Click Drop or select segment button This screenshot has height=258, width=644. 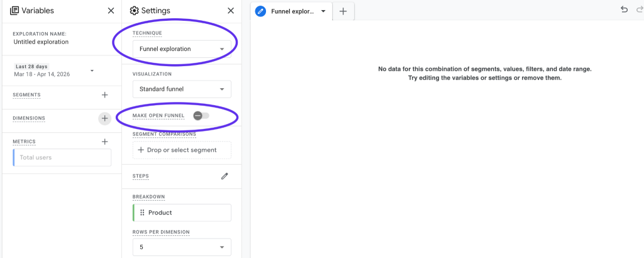182,150
